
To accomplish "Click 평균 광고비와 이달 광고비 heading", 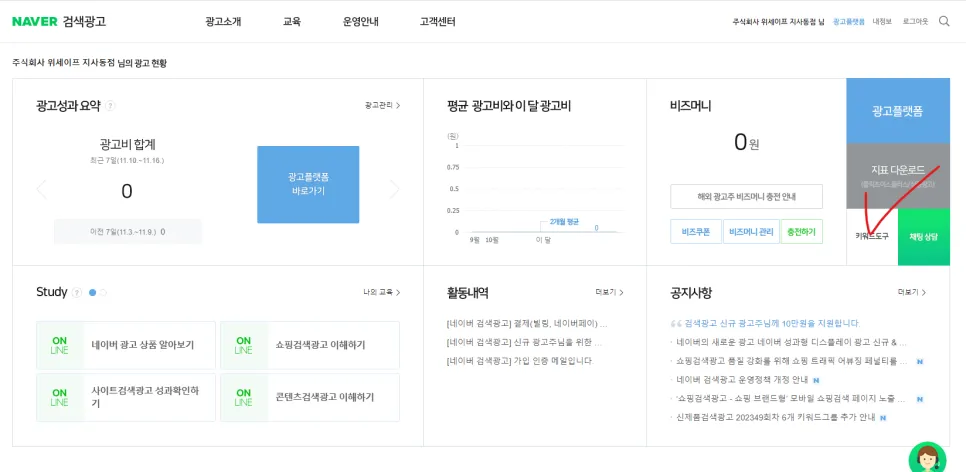I will pos(509,106).
